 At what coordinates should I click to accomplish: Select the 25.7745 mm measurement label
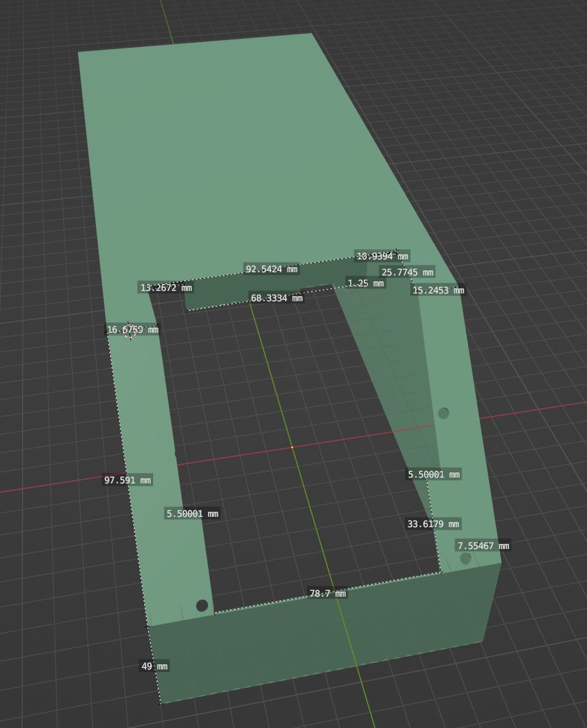(407, 272)
